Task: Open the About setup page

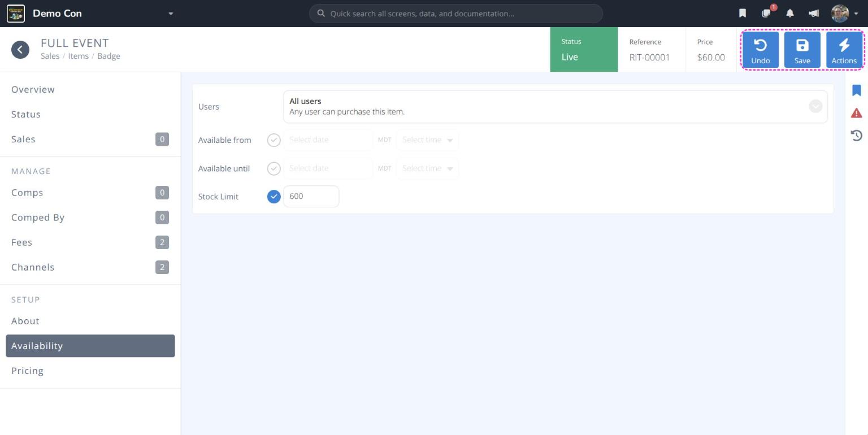Action: click(90, 321)
